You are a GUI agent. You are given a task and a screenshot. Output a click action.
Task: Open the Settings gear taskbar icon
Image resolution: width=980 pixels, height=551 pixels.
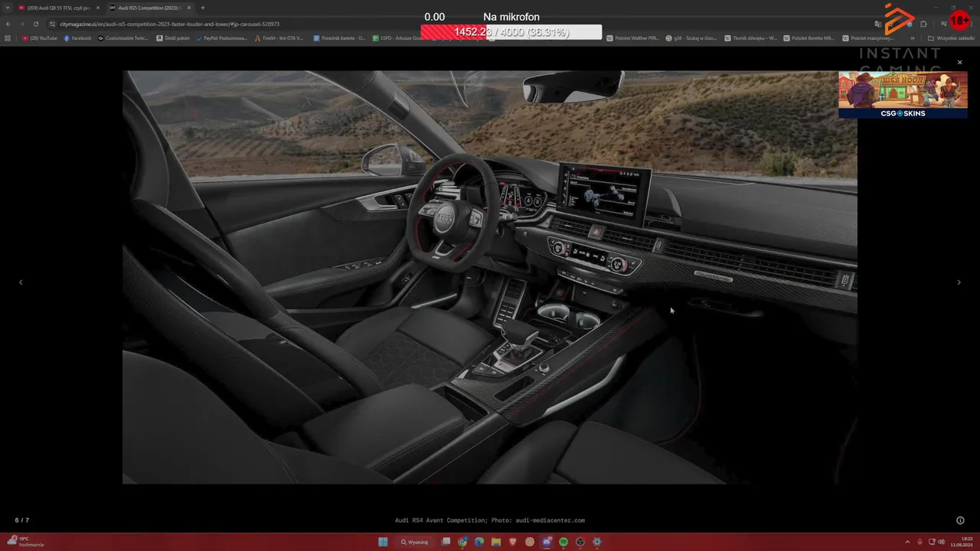click(597, 542)
